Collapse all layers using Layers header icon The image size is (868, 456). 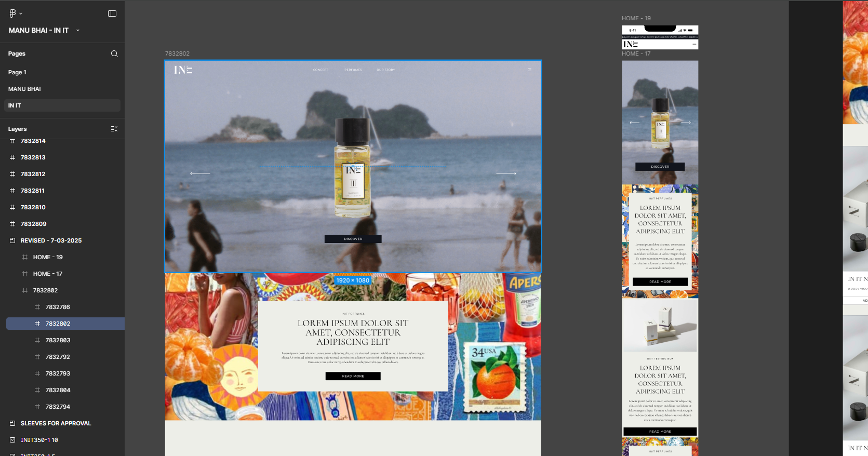click(x=114, y=129)
